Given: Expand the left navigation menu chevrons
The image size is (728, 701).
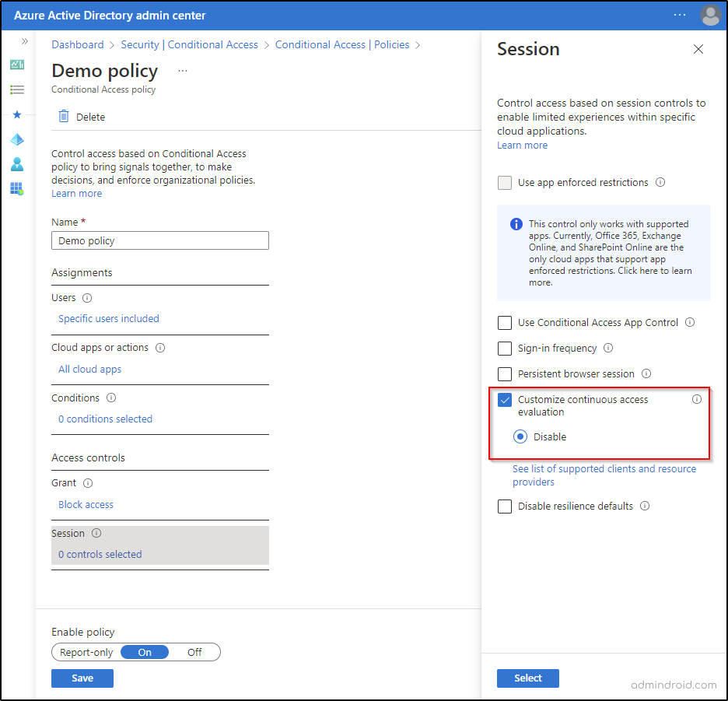Looking at the screenshot, I should click(x=25, y=41).
